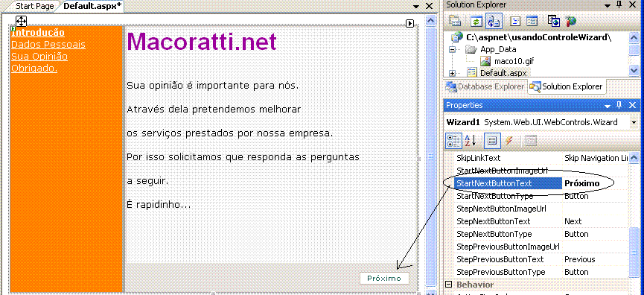Screen dimensions: 644x295
Task: Select the StepNextButtonType property
Action: pyautogui.click(x=494, y=234)
